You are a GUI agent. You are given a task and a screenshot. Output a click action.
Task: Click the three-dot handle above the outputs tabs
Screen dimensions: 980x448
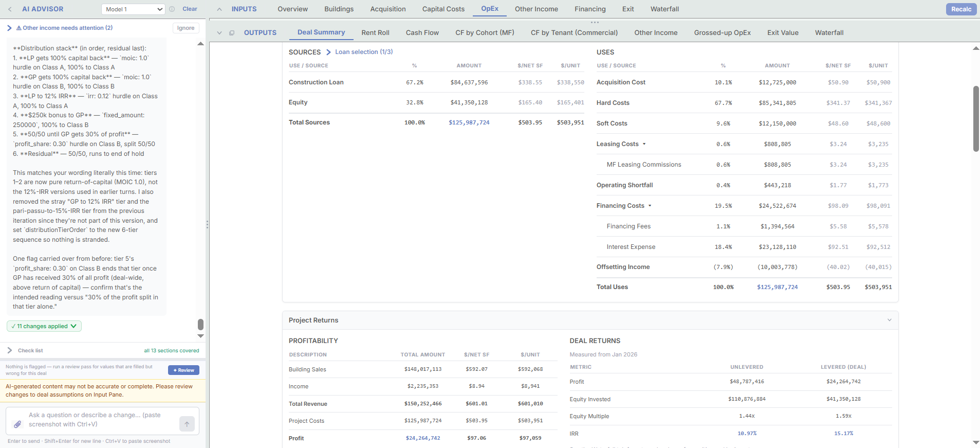(595, 23)
